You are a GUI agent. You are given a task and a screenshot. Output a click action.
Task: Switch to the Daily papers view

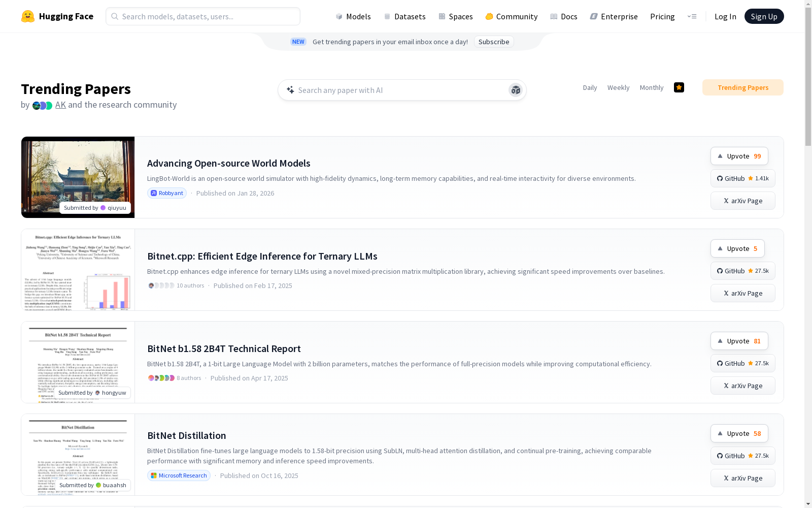tap(590, 87)
